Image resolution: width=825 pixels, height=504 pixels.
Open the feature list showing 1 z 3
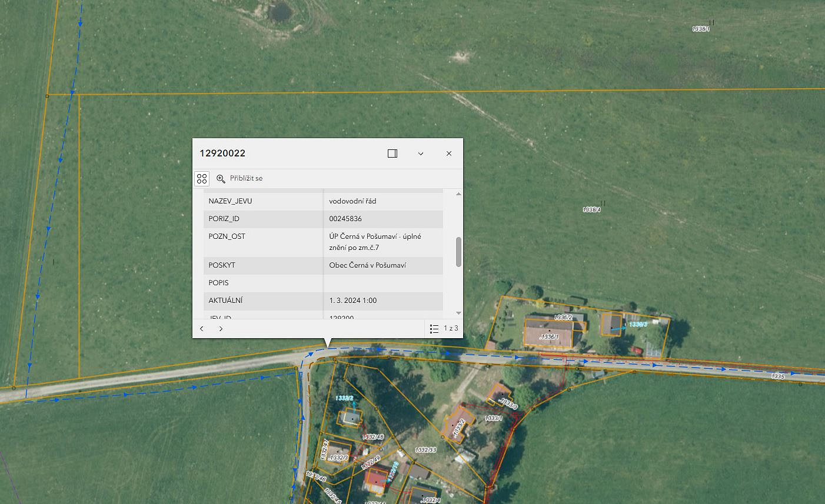pyautogui.click(x=444, y=329)
